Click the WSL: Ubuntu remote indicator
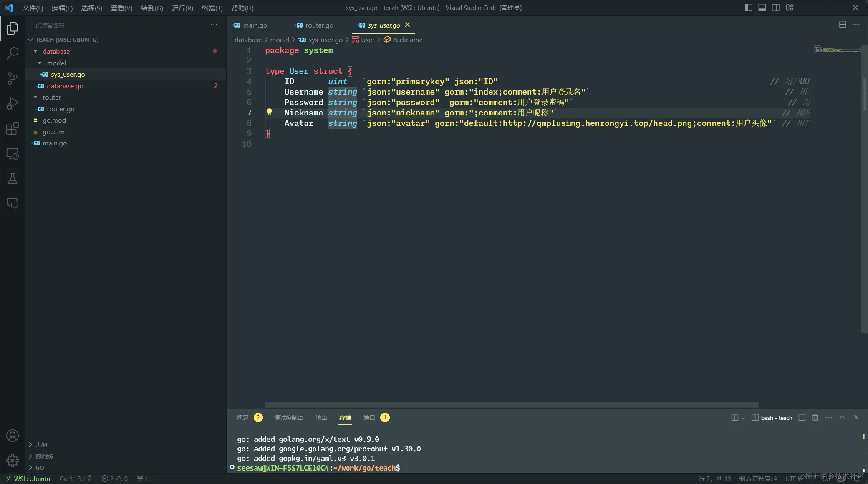 tap(28, 479)
